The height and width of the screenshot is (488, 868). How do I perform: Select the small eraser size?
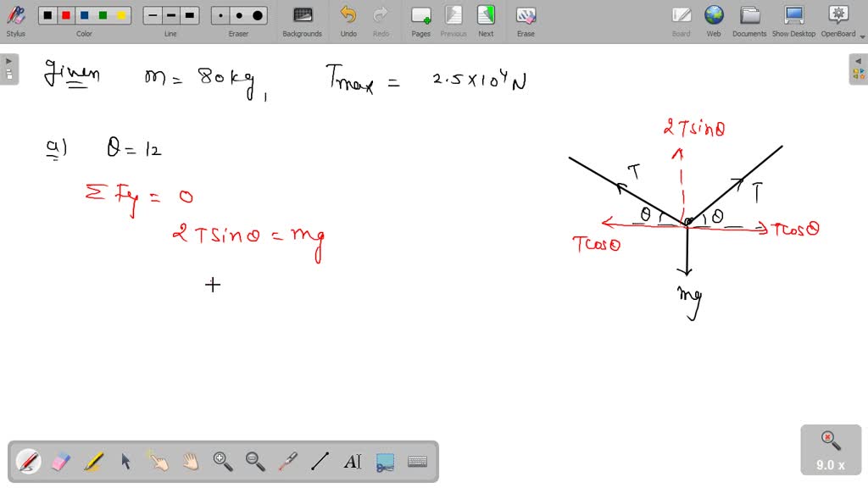pyautogui.click(x=220, y=15)
